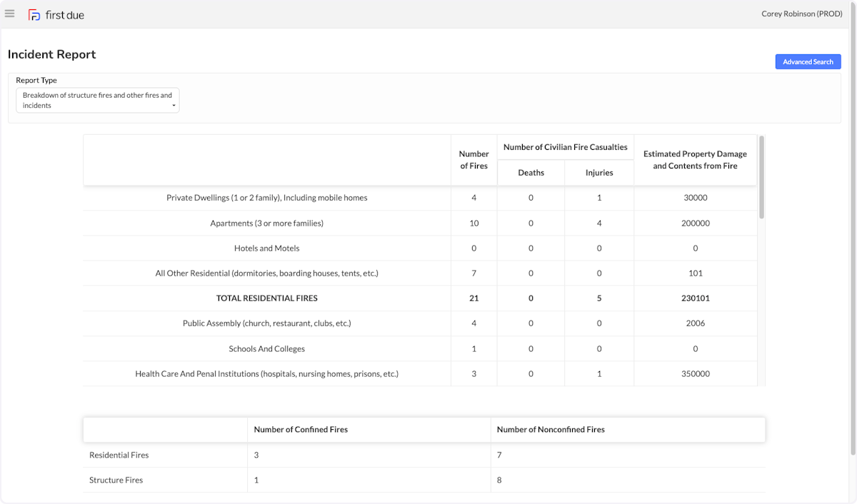Open the hamburger navigation menu

tap(9, 14)
